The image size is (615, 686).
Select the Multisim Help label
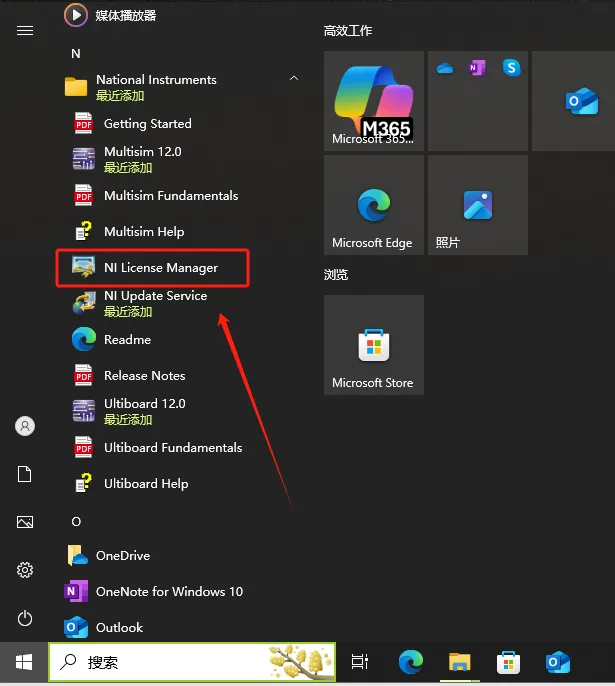(x=144, y=231)
